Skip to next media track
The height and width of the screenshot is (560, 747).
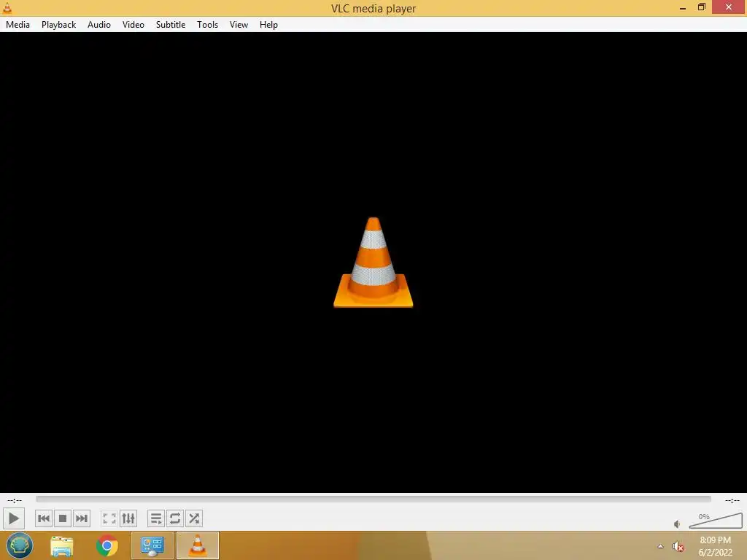(x=82, y=518)
